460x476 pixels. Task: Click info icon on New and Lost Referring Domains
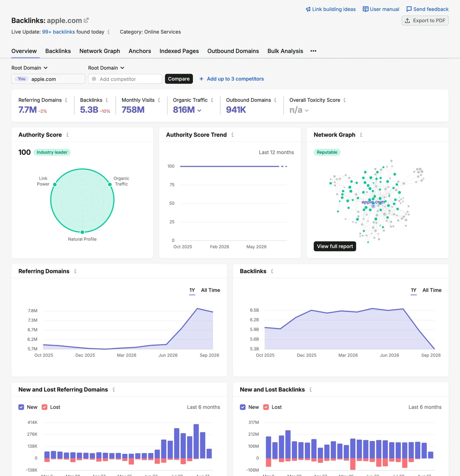(113, 390)
